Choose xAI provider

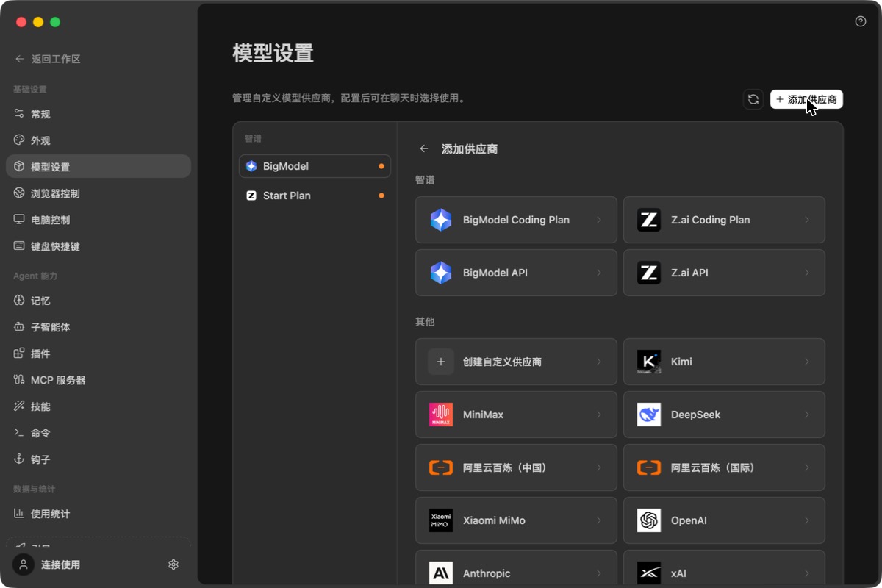coord(724,569)
